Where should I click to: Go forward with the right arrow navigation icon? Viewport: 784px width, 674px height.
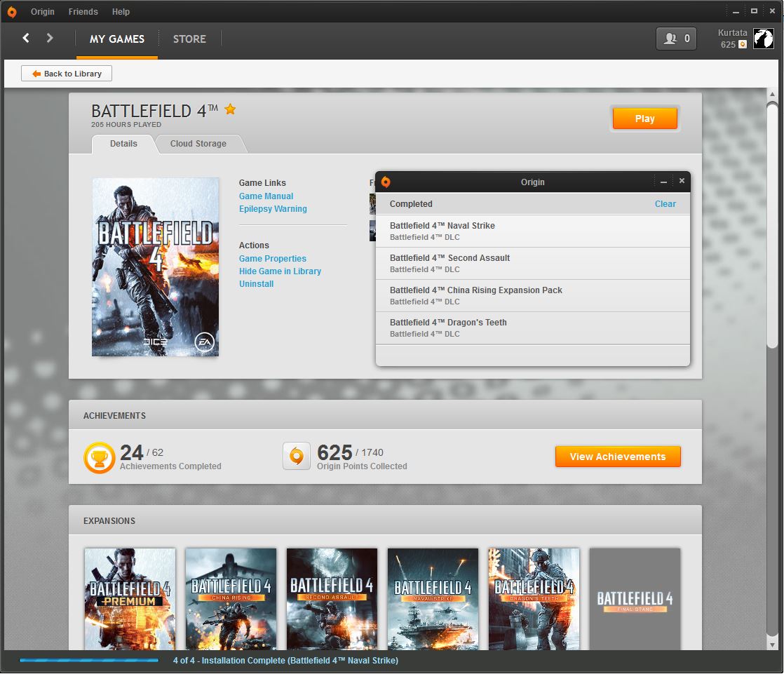(x=50, y=38)
